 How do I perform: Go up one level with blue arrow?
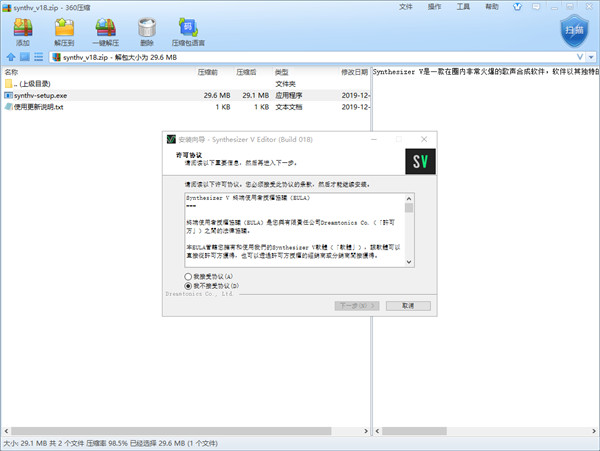coord(11,57)
